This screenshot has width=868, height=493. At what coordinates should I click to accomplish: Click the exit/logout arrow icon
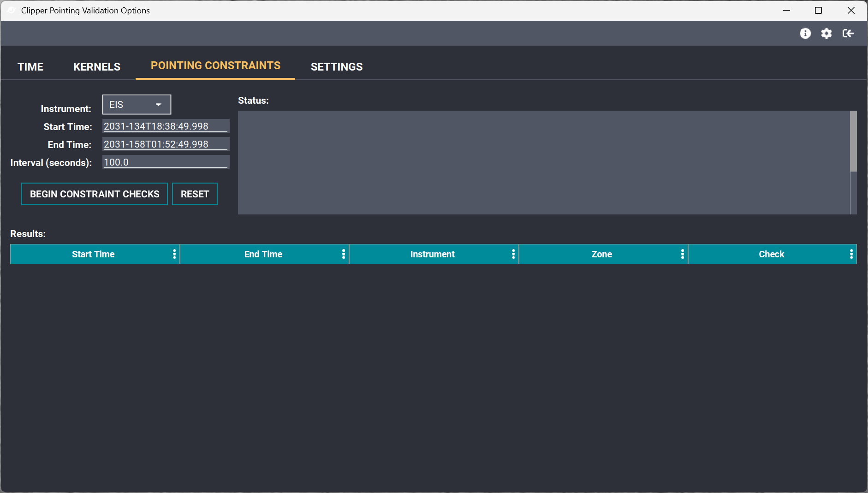(848, 33)
